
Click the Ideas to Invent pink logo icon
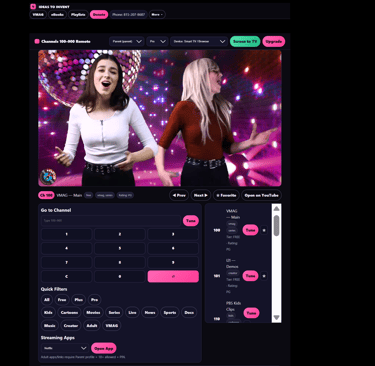click(33, 7)
